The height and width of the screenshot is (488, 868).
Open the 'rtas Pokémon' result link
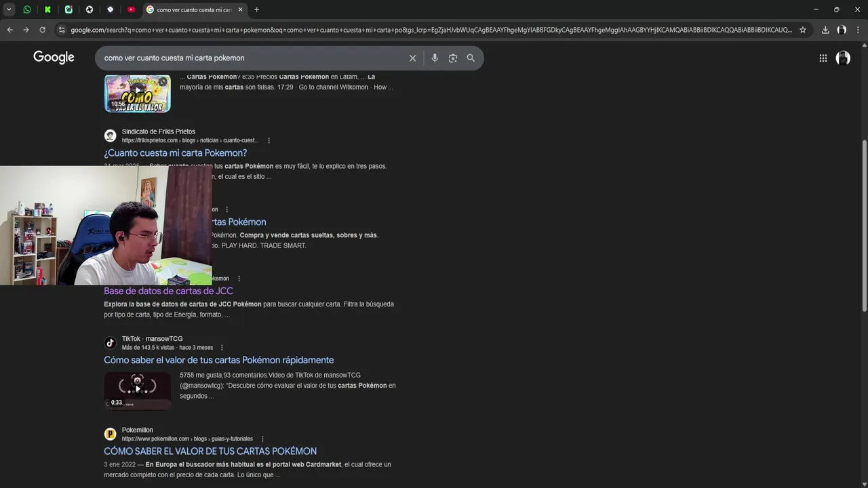point(239,222)
